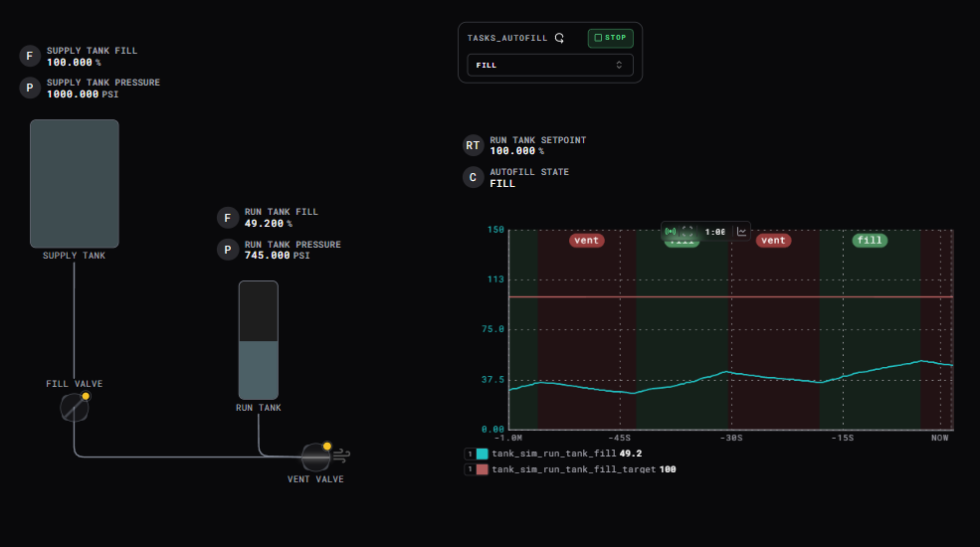Click the cyan tank_sim_run_tank_fill color swatch
This screenshot has width=980, height=547.
pyautogui.click(x=482, y=454)
